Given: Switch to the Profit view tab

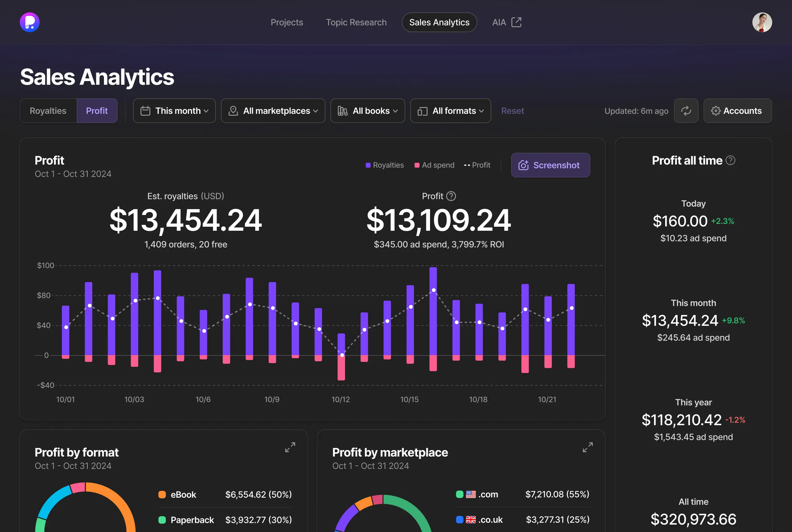Looking at the screenshot, I should coord(97,111).
